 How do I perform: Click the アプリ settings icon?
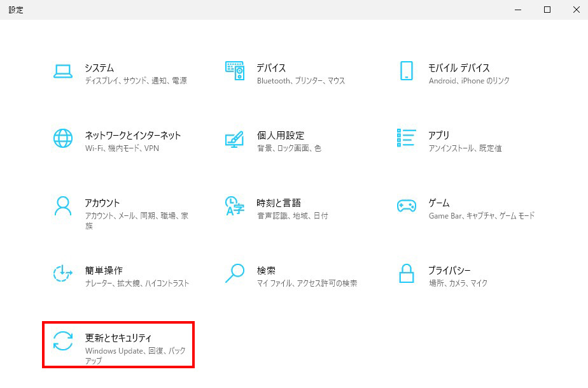pos(405,138)
